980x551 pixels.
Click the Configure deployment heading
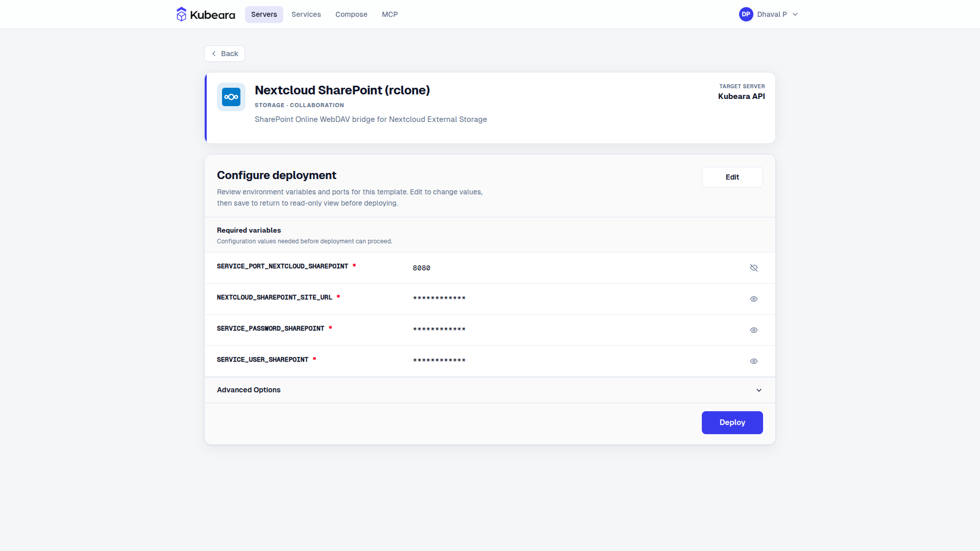[277, 176]
